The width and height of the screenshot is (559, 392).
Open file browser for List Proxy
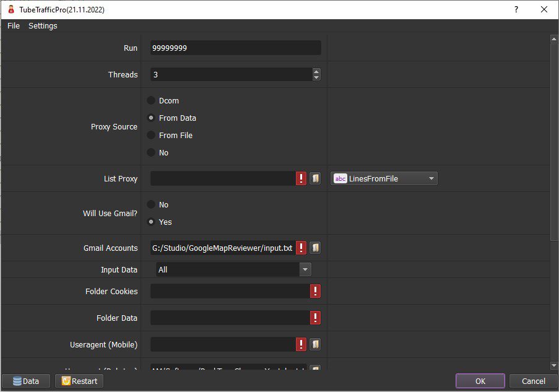coord(315,178)
